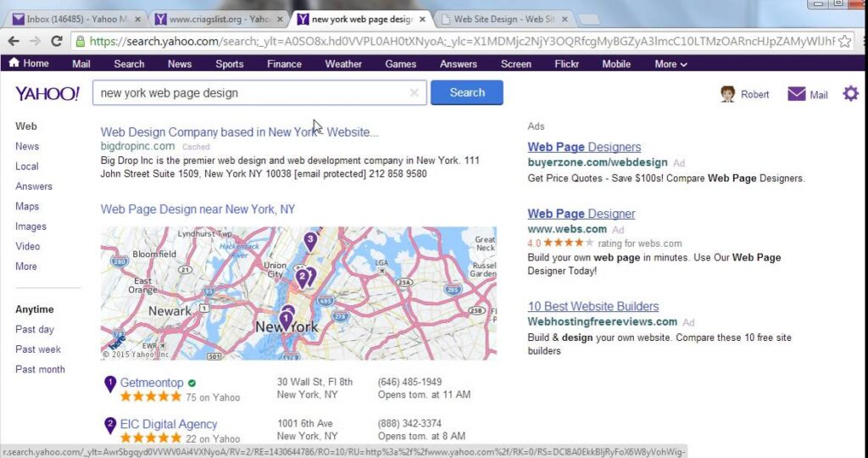Viewport: 868px width, 458px height.
Task: Click map pin number 1 on New York
Action: click(286, 320)
